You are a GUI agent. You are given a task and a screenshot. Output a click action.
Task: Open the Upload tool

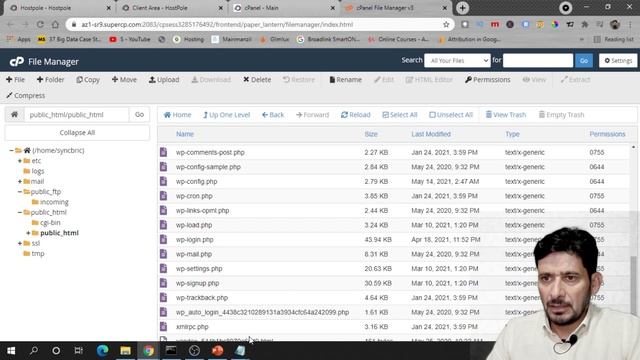point(164,80)
